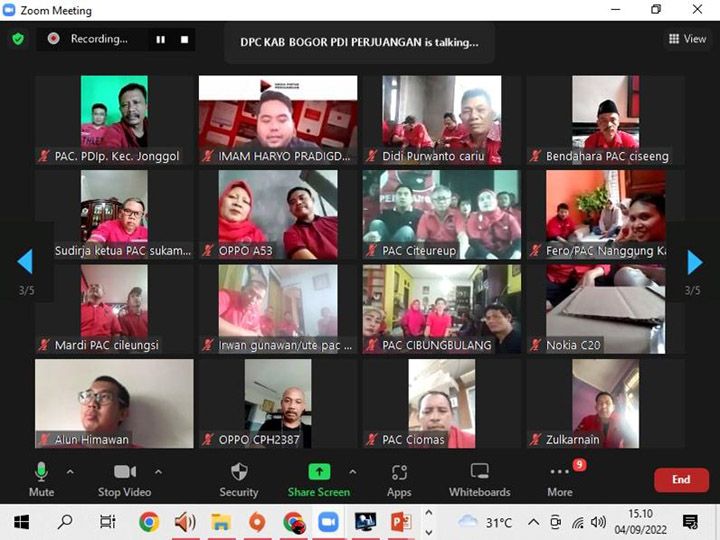
Task: Click the green encryption shield icon
Action: click(18, 39)
